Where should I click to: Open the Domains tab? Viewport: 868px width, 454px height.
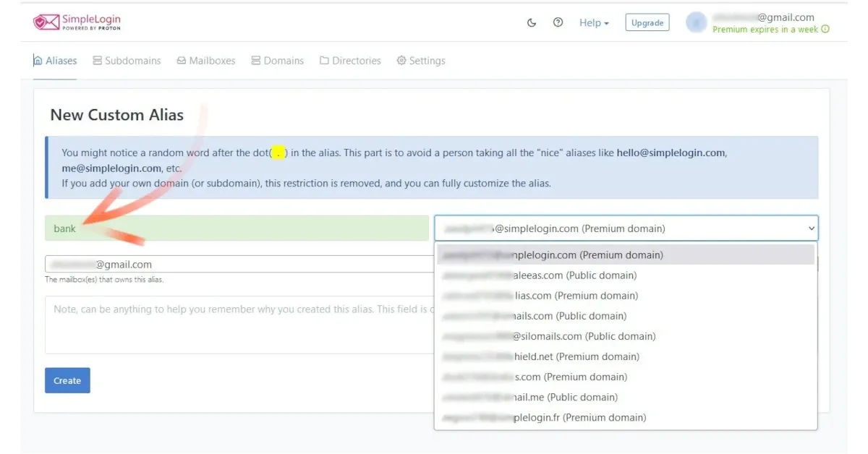coord(277,61)
